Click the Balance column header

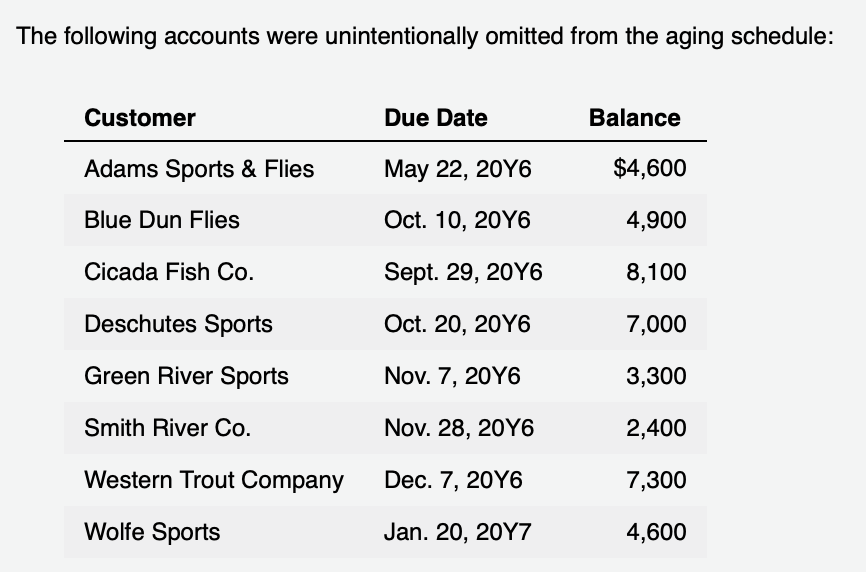coord(635,118)
